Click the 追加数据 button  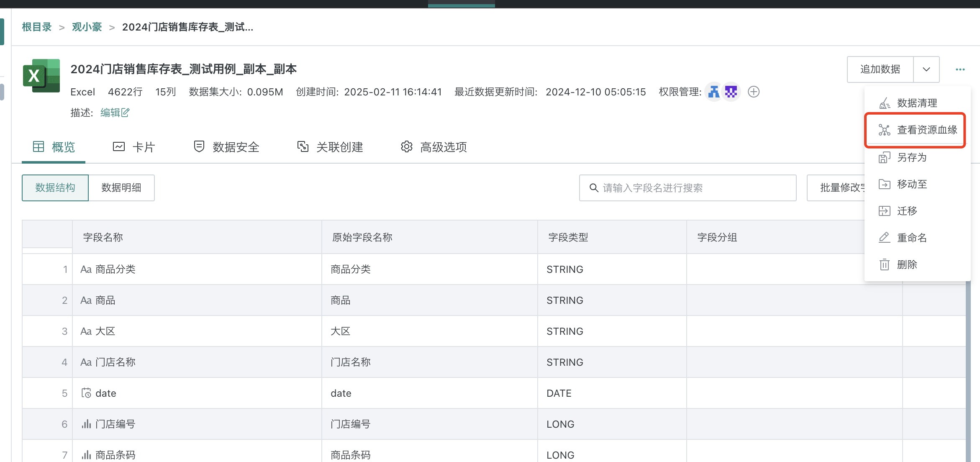coord(879,69)
